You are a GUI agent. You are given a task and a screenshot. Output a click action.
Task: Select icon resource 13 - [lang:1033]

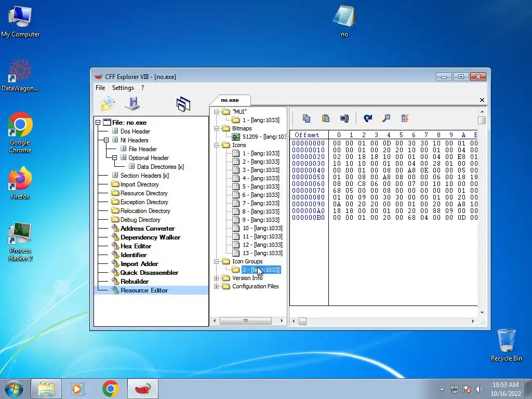(262, 253)
